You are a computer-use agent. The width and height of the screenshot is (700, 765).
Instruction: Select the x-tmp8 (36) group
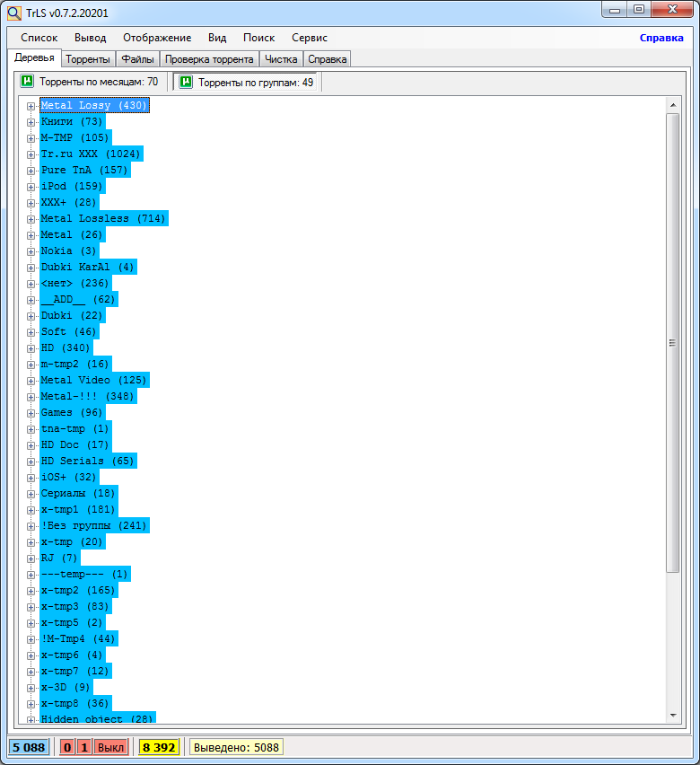click(x=75, y=703)
